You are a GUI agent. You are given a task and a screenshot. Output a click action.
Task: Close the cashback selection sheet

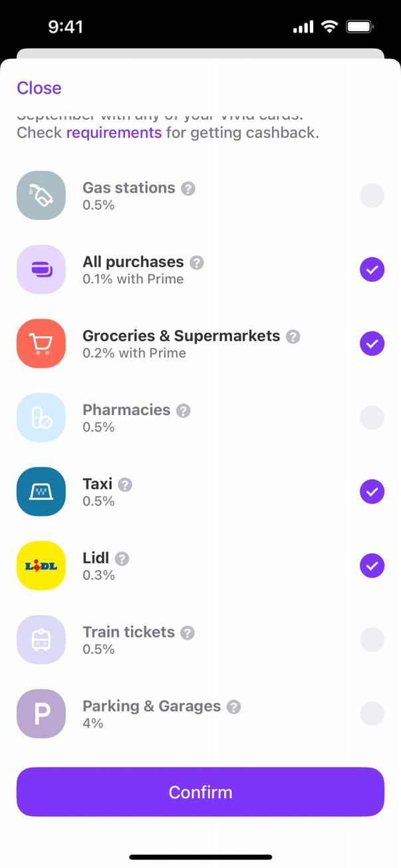click(x=39, y=88)
